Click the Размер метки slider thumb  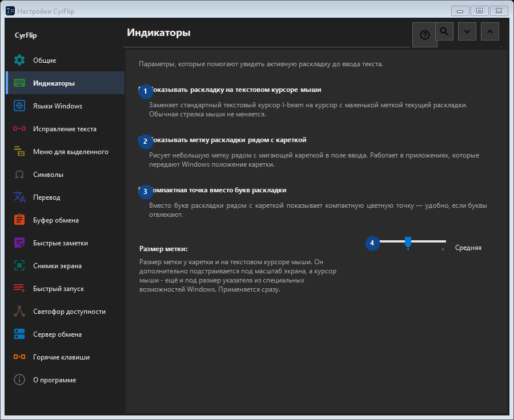pos(408,242)
